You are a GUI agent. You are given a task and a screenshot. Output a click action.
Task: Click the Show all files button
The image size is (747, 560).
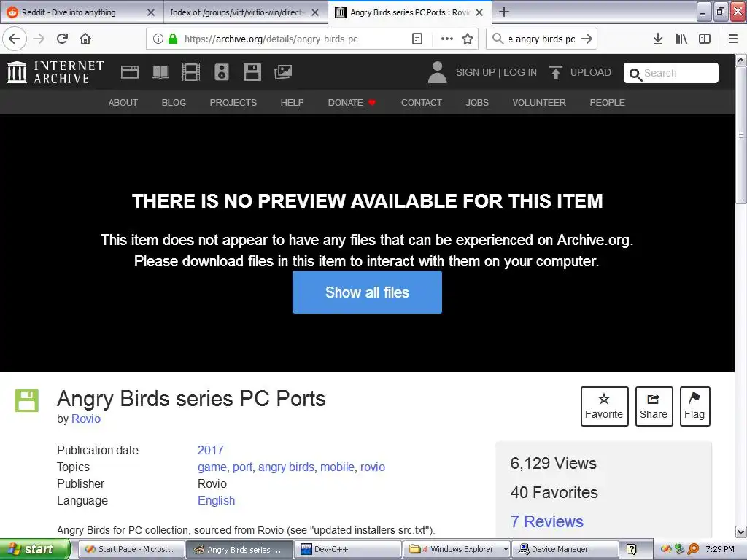tap(368, 292)
